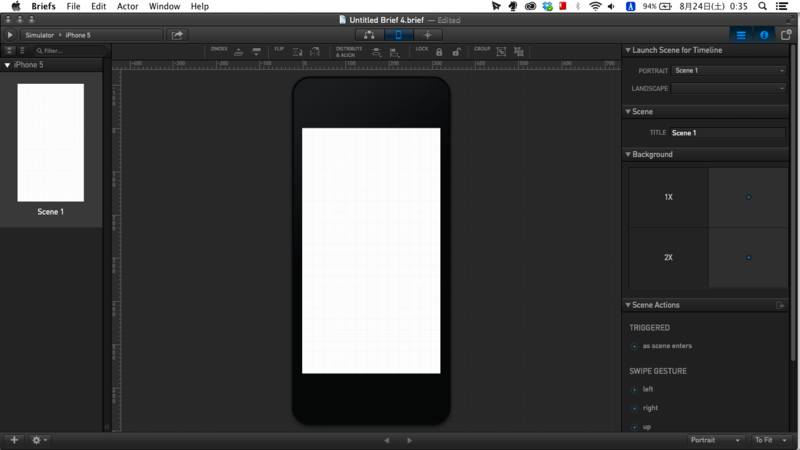Viewport: 800px width, 450px height.
Task: Open Spotlight search in menu bar
Action: pyautogui.click(x=762, y=6)
